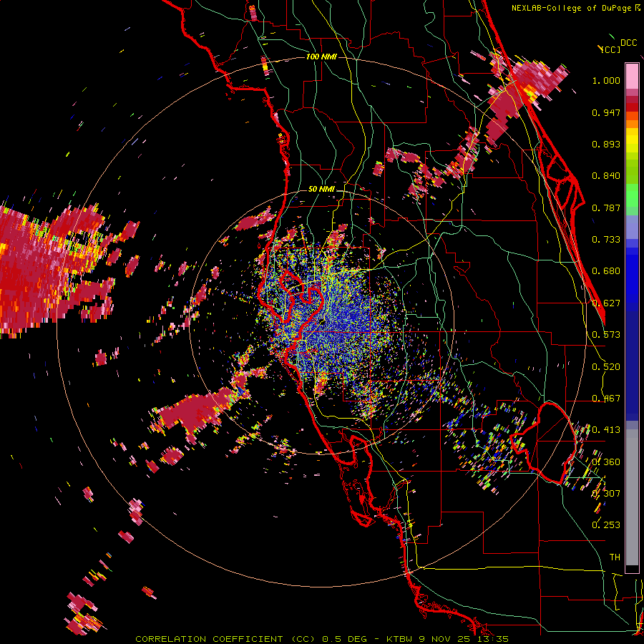Viewport: 644px width, 644px height.
Task: Click the 0.307 scale value
Action: tap(606, 494)
